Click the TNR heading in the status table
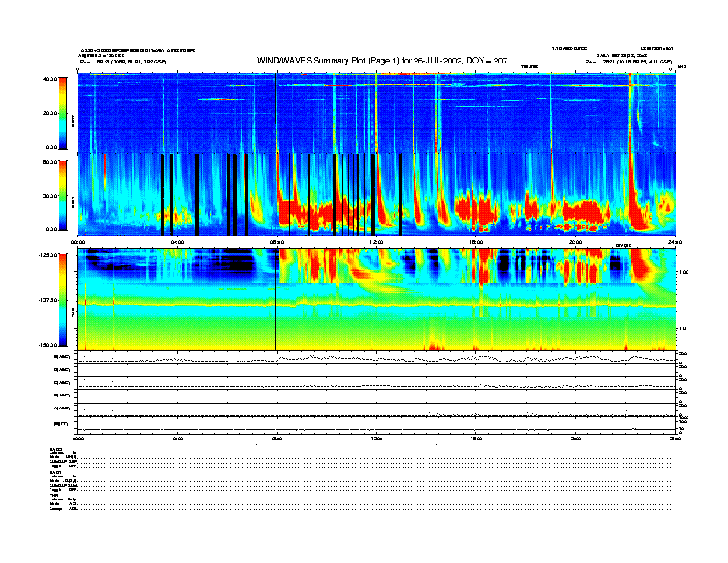 click(53, 495)
